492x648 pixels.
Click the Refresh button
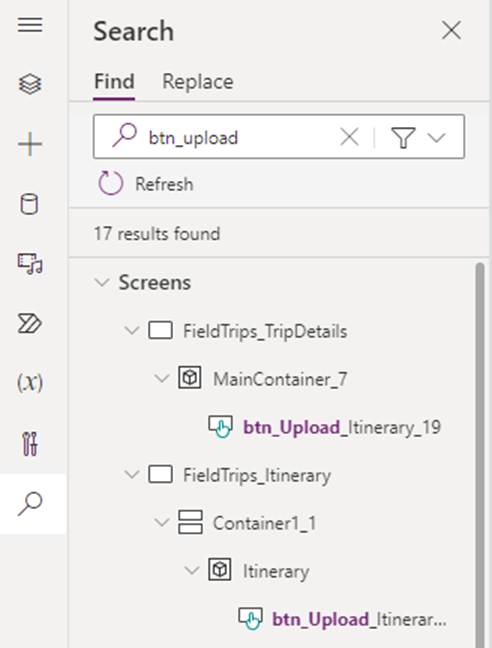(x=146, y=183)
